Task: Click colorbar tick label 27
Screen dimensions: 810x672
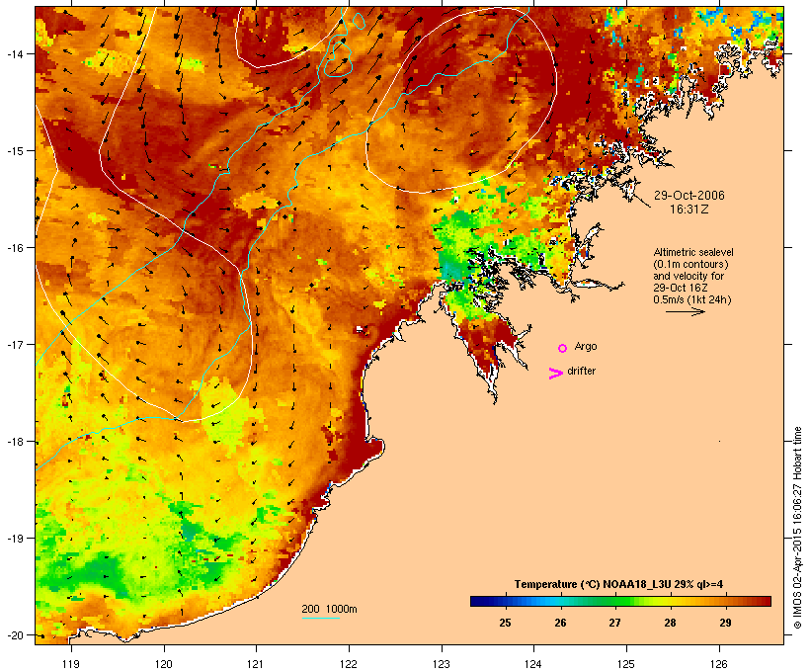Action: [x=614, y=623]
